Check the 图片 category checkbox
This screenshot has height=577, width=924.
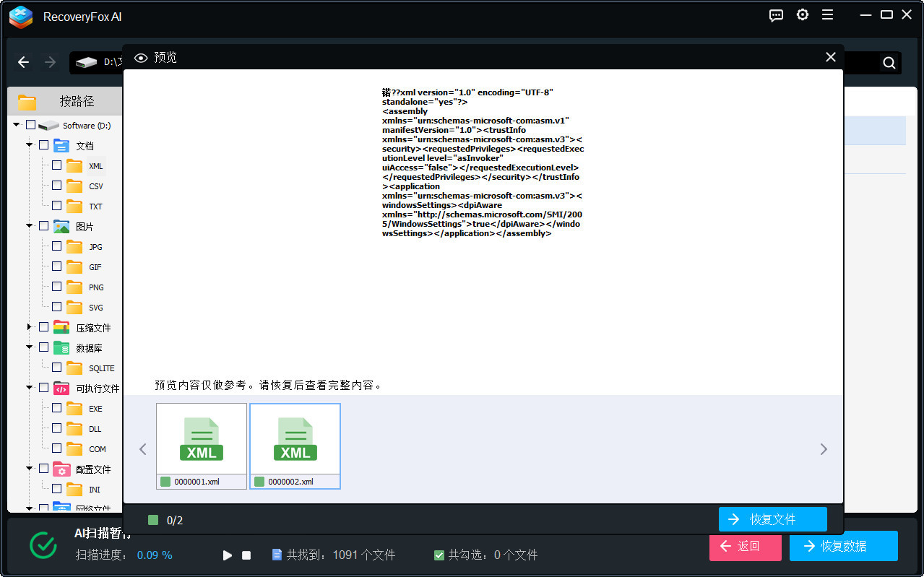point(43,225)
